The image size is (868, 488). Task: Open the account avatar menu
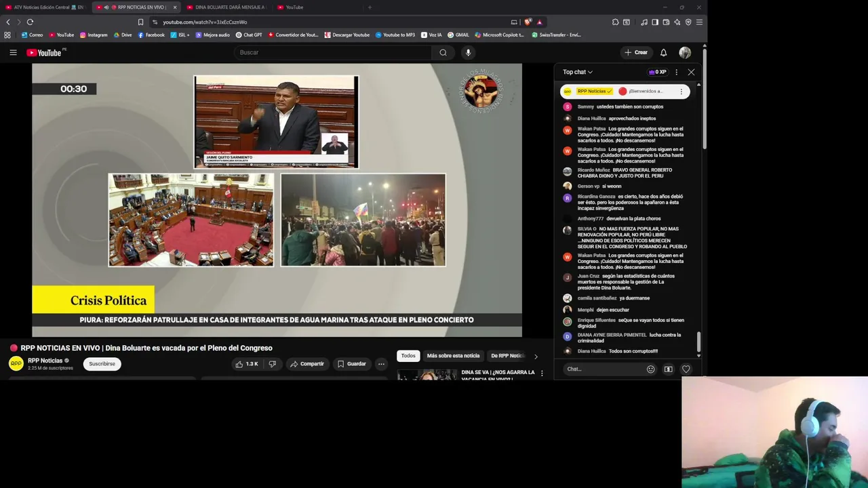(x=685, y=52)
